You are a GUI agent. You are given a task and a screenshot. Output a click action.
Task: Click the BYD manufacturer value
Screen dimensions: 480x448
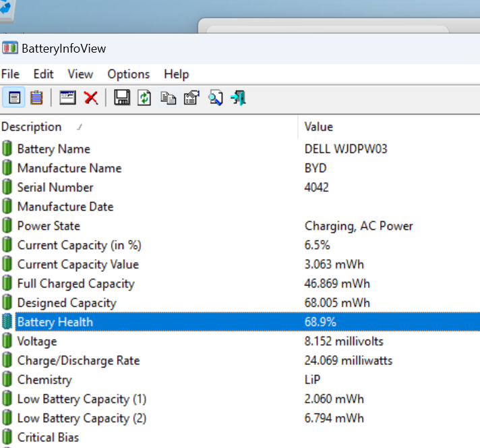click(316, 168)
